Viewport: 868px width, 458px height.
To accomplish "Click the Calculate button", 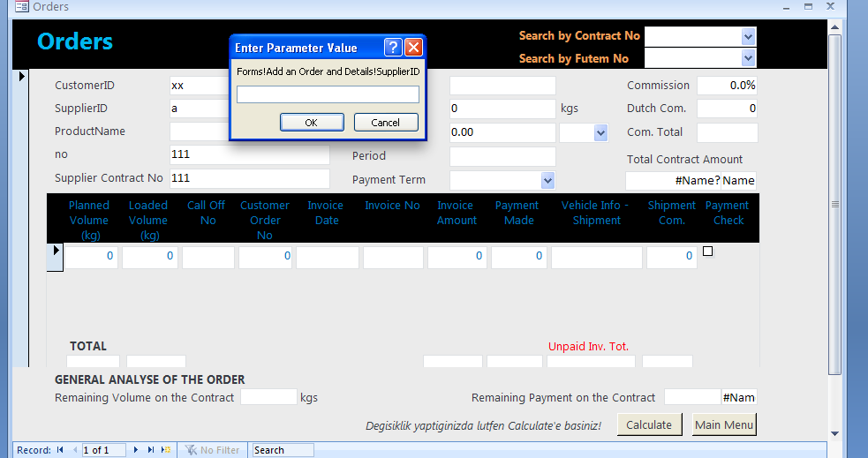I will pos(649,424).
